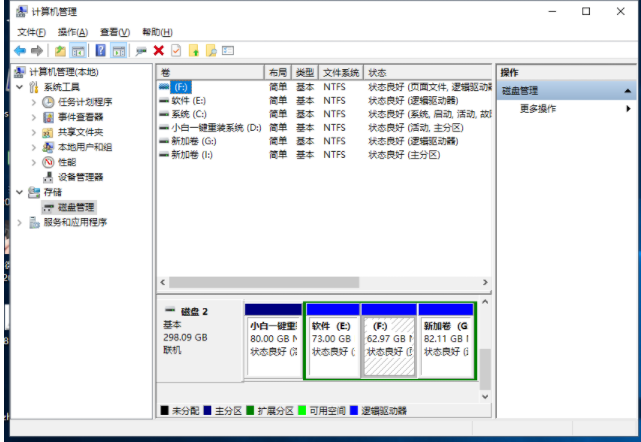Select the 软件 (E:) 73.00 GB partition block
Viewport: 641px width, 442px height.
click(333, 340)
